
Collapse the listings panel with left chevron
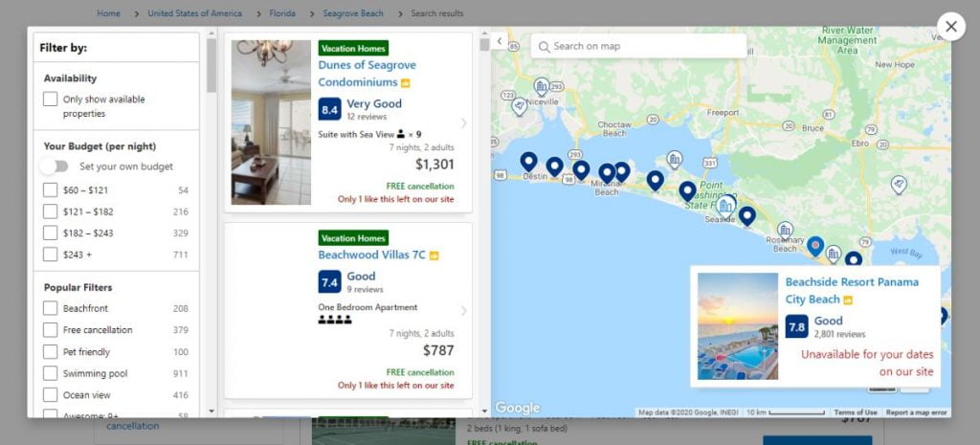[x=499, y=41]
